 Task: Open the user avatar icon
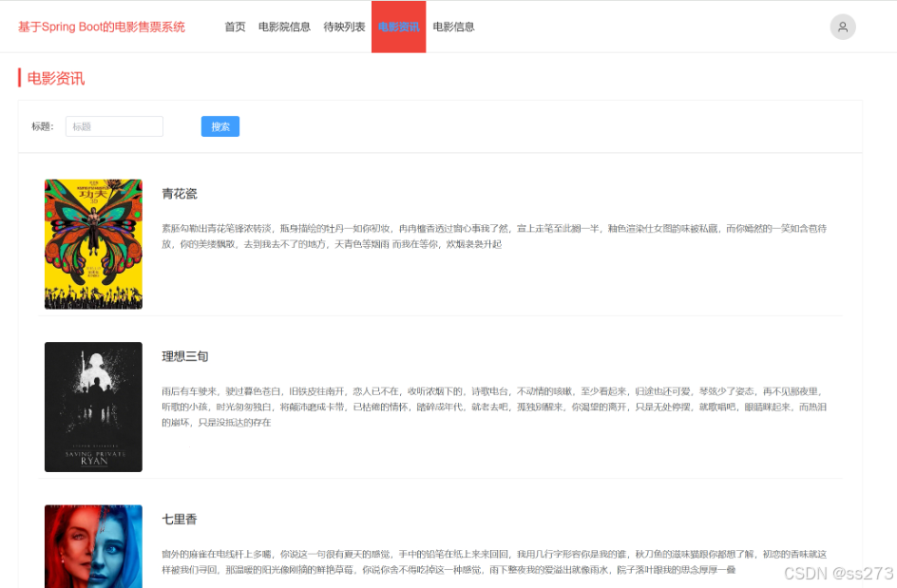coord(843,27)
